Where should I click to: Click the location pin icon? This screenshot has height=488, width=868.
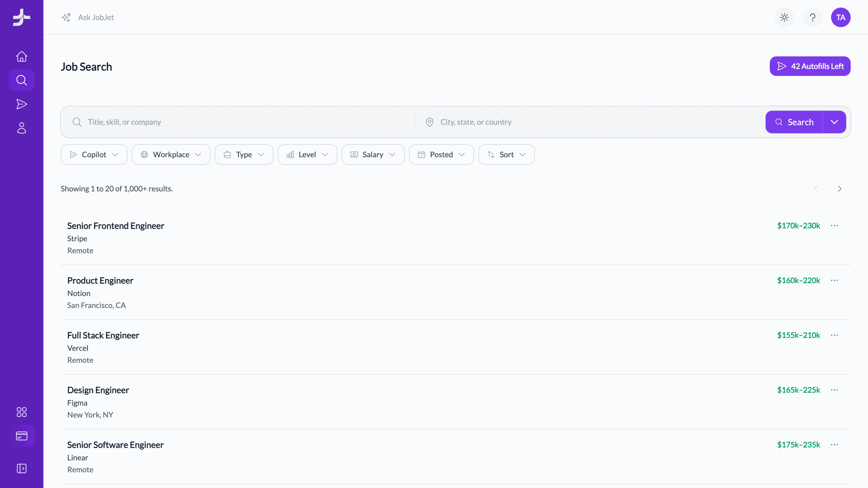pyautogui.click(x=430, y=122)
